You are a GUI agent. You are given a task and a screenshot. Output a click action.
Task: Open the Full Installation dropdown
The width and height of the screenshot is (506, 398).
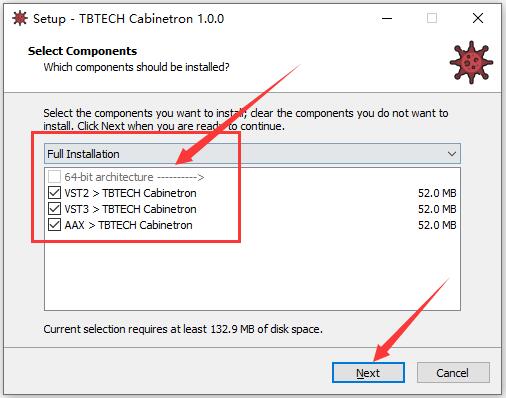click(x=252, y=154)
